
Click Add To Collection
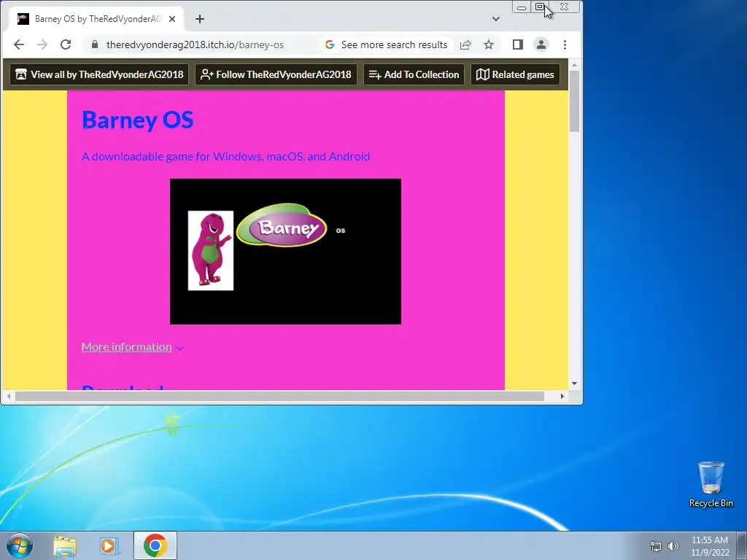click(414, 75)
